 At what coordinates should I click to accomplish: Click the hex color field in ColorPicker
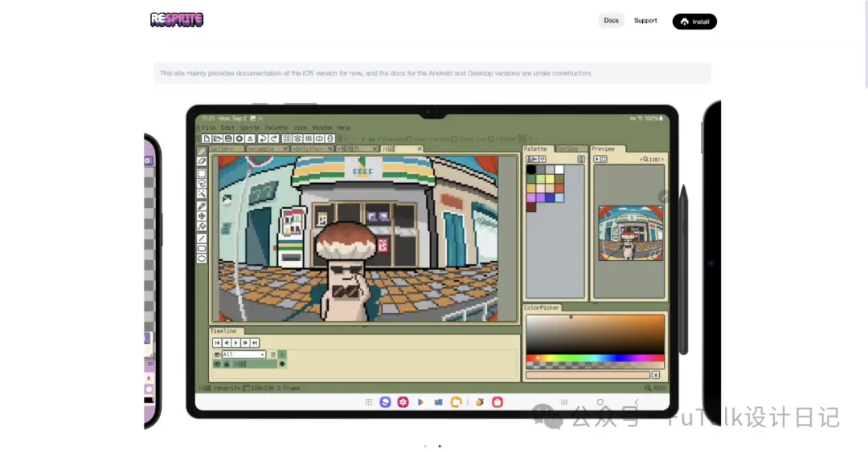588,375
